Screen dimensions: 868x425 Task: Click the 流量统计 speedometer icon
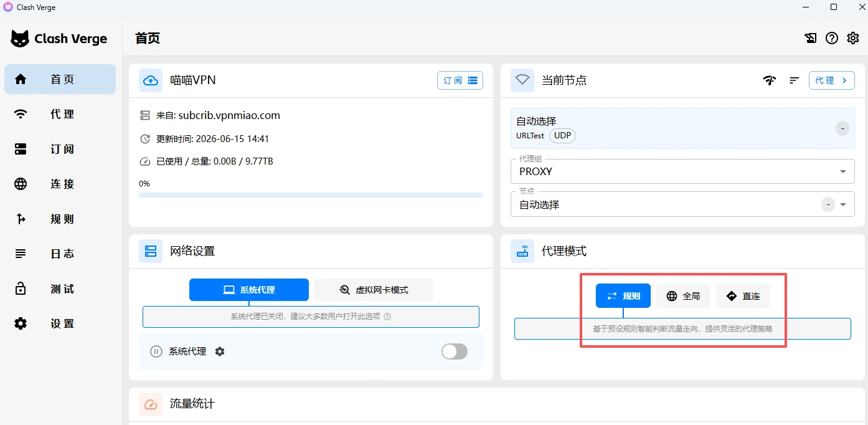[151, 404]
